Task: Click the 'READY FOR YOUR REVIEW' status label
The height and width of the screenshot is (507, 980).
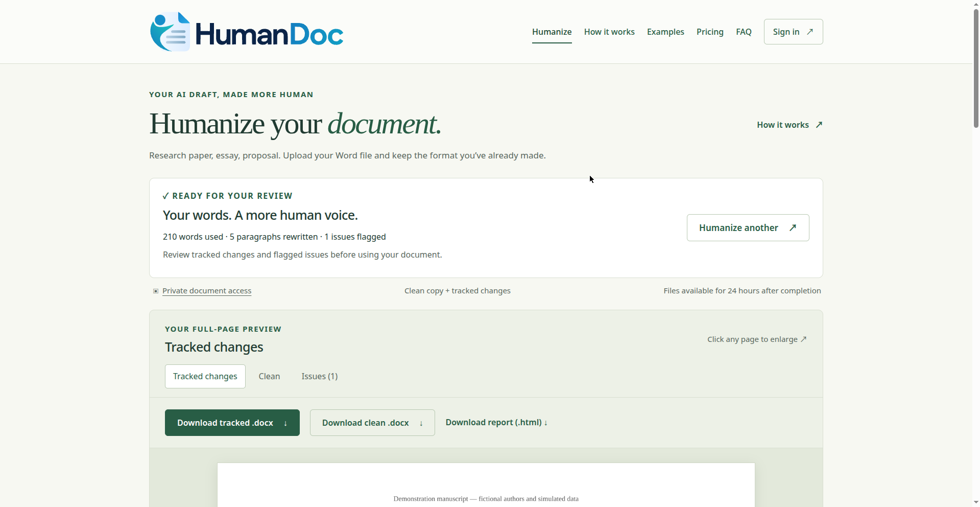Action: tap(227, 196)
